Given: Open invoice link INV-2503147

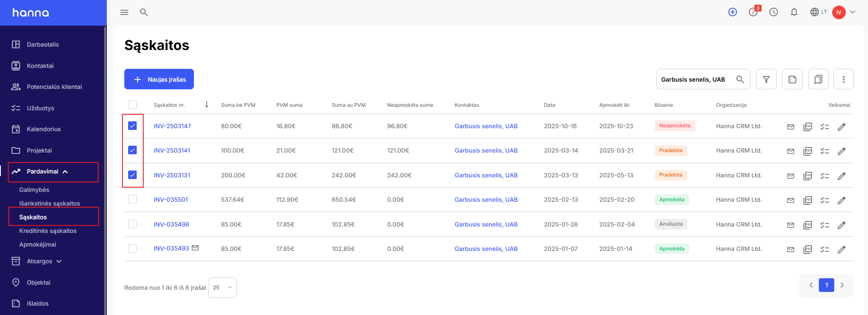Looking at the screenshot, I should (172, 126).
